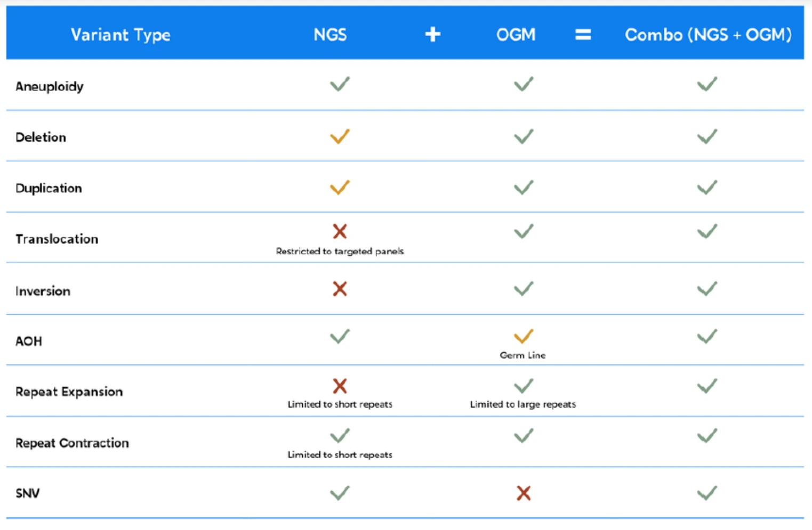Click the 'Restricted to targeted panels' note
This screenshot has height=530, width=812.
[x=340, y=251]
